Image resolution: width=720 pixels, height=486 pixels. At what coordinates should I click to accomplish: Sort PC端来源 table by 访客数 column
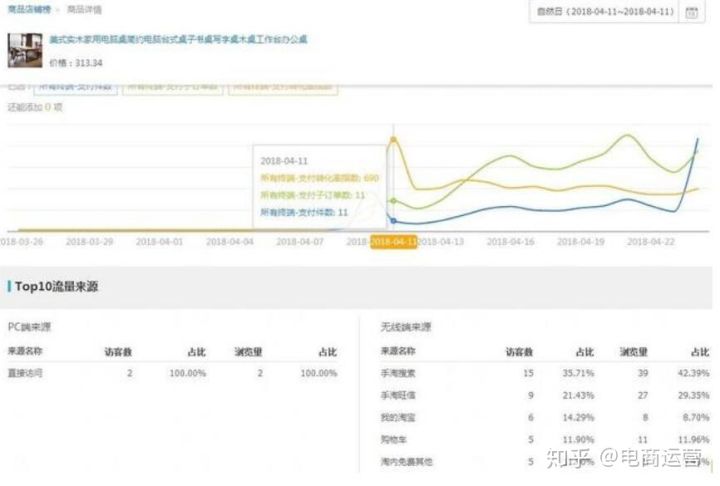point(118,351)
